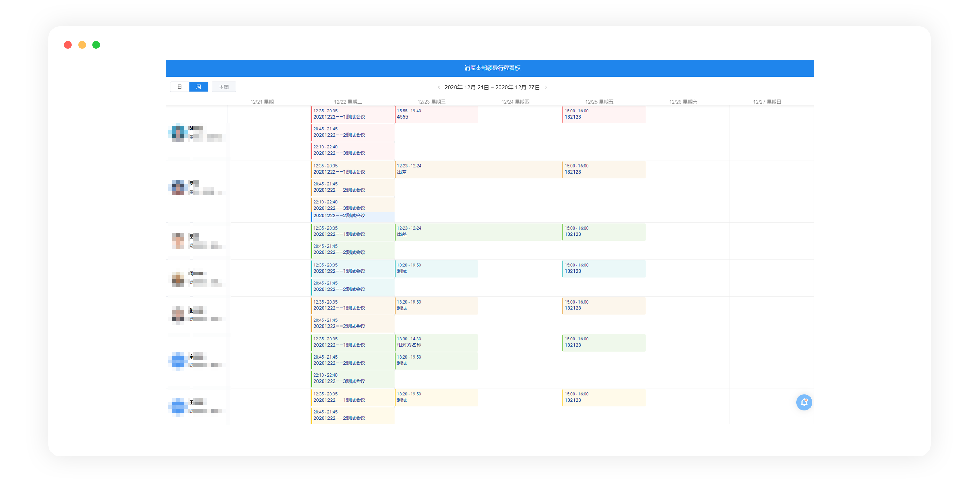980x483 pixels.
Task: Select the 12/26 星期六 column header
Action: point(683,102)
